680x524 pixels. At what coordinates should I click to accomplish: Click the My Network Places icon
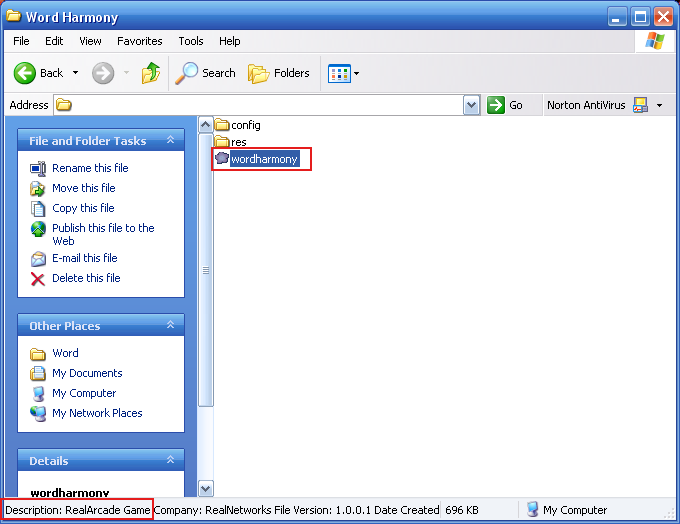tap(38, 413)
